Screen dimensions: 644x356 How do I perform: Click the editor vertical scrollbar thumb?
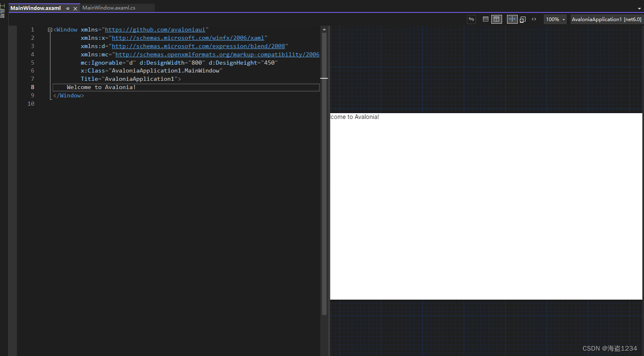pyautogui.click(x=324, y=174)
